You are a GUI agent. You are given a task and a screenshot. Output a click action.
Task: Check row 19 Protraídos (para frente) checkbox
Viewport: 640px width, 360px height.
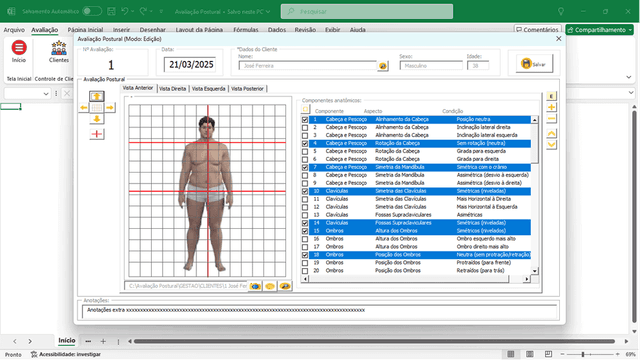305,263
